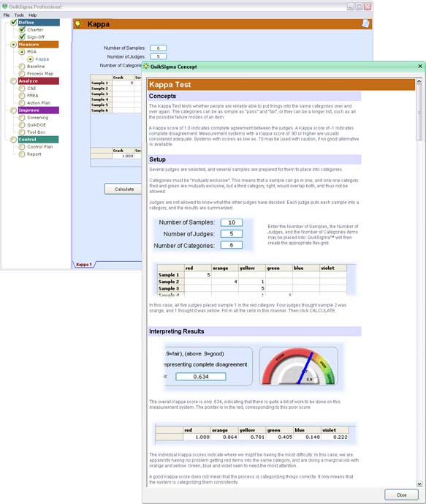Image resolution: width=426 pixels, height=504 pixels.
Task: Click the lightbulb concept icon beside Kappa title
Action: tap(77, 24)
